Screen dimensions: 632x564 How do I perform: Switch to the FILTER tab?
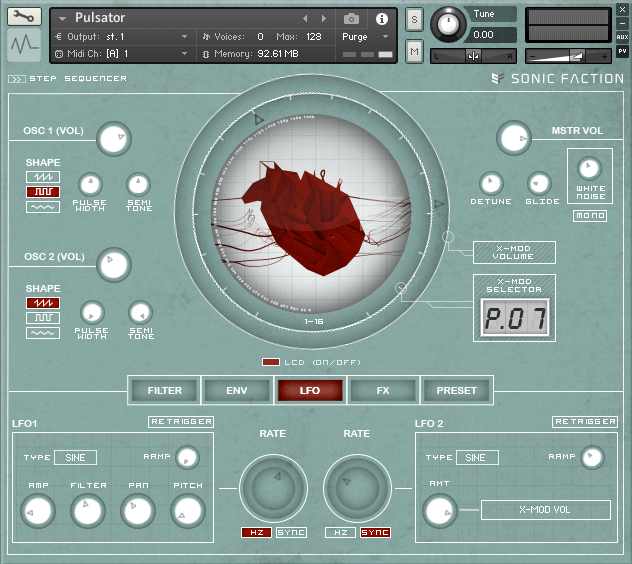(164, 390)
